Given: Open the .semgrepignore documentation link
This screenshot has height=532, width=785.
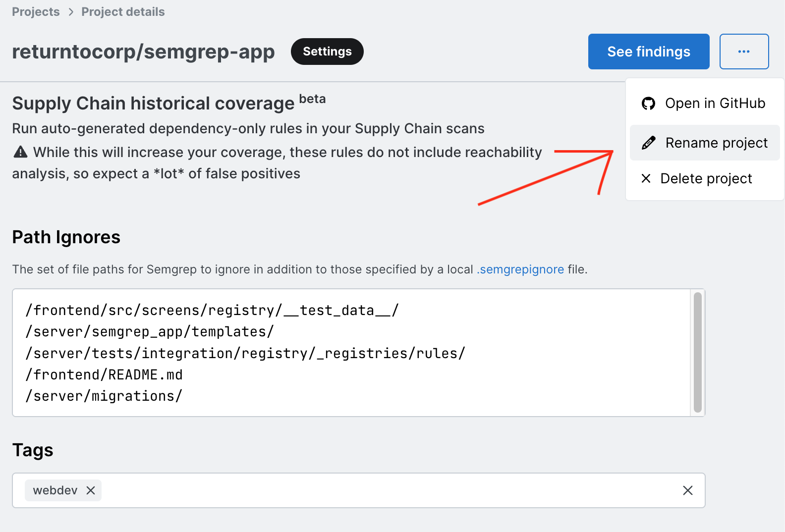Looking at the screenshot, I should coord(520,269).
